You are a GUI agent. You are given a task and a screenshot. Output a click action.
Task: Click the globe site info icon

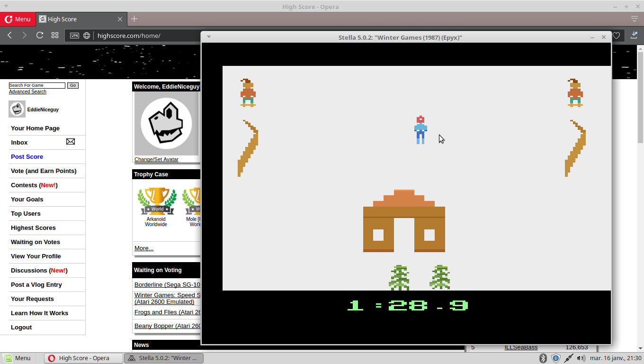click(87, 36)
